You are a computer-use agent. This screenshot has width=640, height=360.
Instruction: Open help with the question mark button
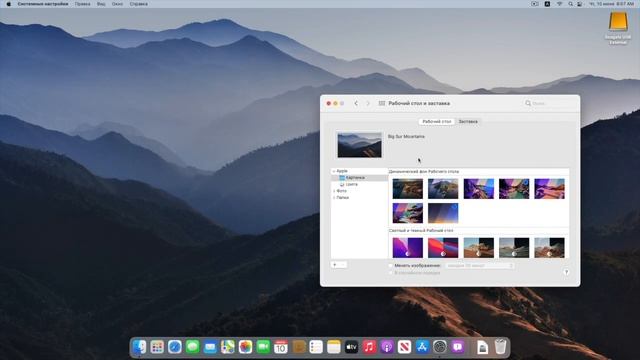[x=566, y=272]
